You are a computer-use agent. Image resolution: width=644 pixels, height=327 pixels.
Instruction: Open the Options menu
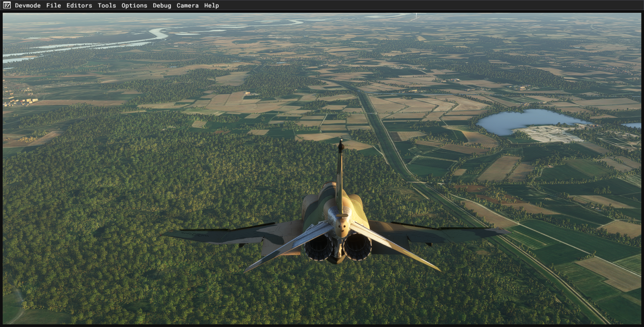point(134,5)
